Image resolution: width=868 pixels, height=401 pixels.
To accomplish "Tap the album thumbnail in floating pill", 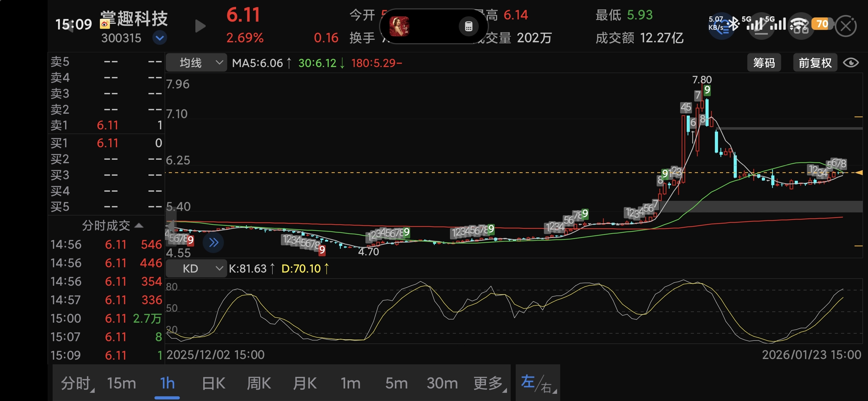I will click(399, 26).
